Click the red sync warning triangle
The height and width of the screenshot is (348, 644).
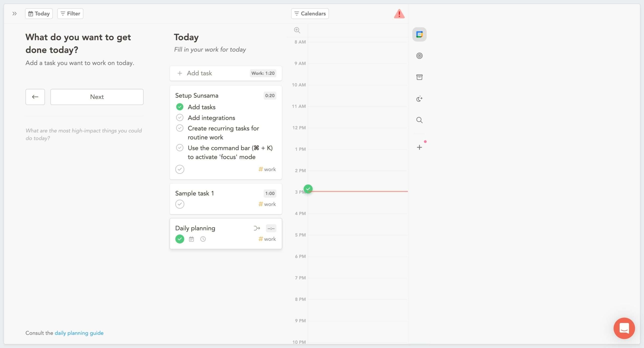(x=399, y=14)
